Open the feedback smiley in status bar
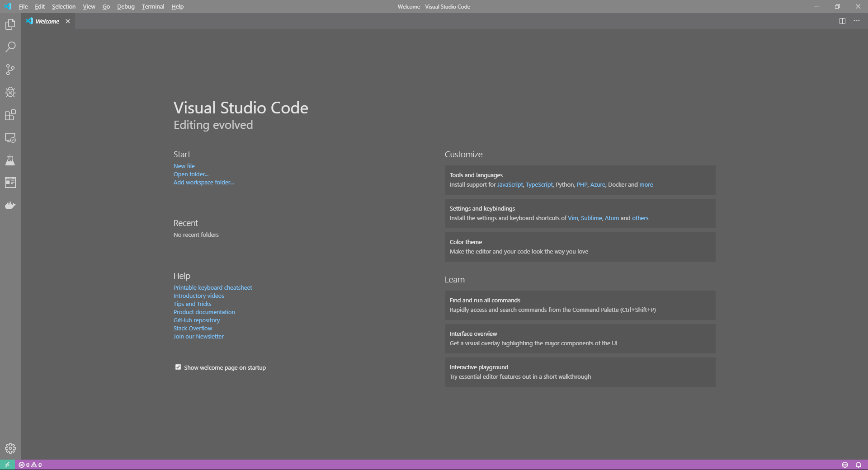The height and width of the screenshot is (470, 868). click(x=845, y=465)
